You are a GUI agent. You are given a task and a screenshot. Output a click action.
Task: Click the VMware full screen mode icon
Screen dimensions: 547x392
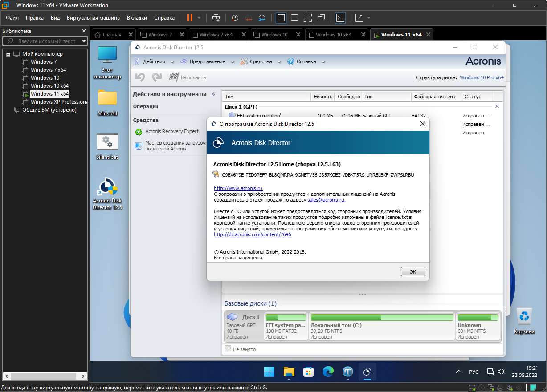click(307, 18)
